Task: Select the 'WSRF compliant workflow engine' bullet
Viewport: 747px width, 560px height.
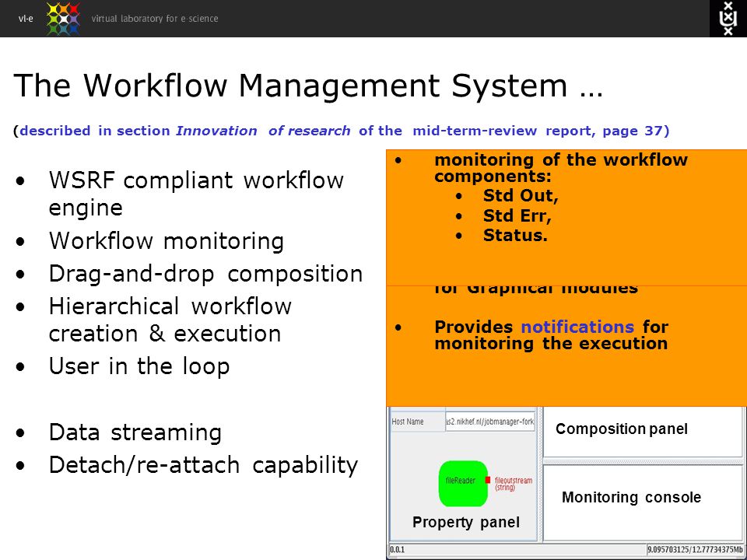Action: [196, 194]
